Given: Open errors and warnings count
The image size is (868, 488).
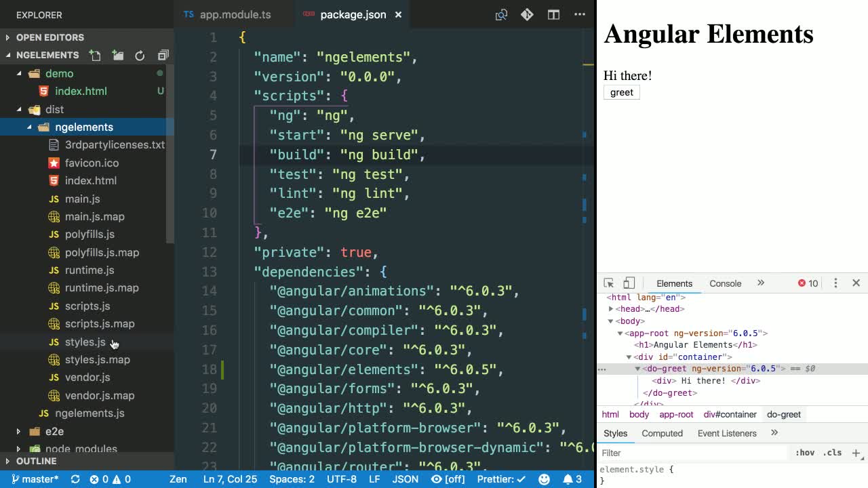Looking at the screenshot, I should [110, 479].
